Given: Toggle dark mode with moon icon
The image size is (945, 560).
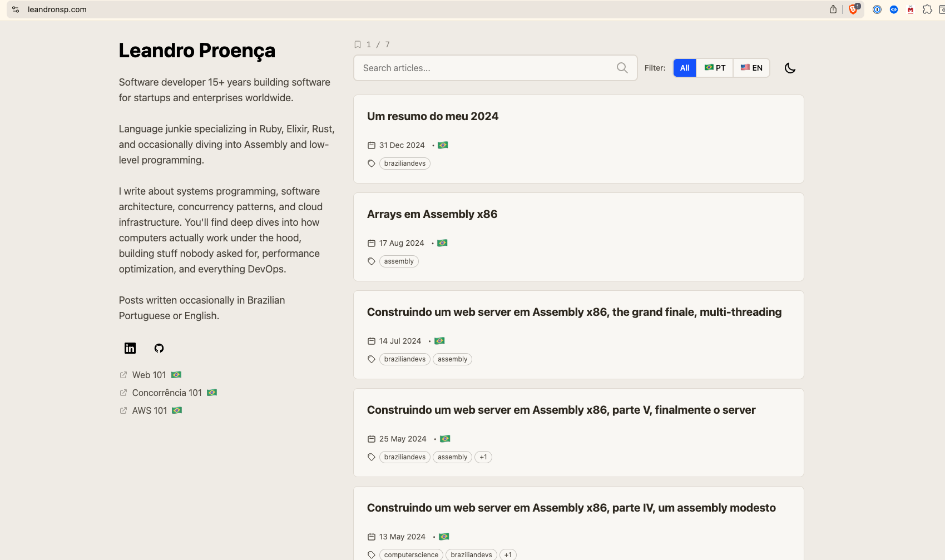Looking at the screenshot, I should coord(790,68).
